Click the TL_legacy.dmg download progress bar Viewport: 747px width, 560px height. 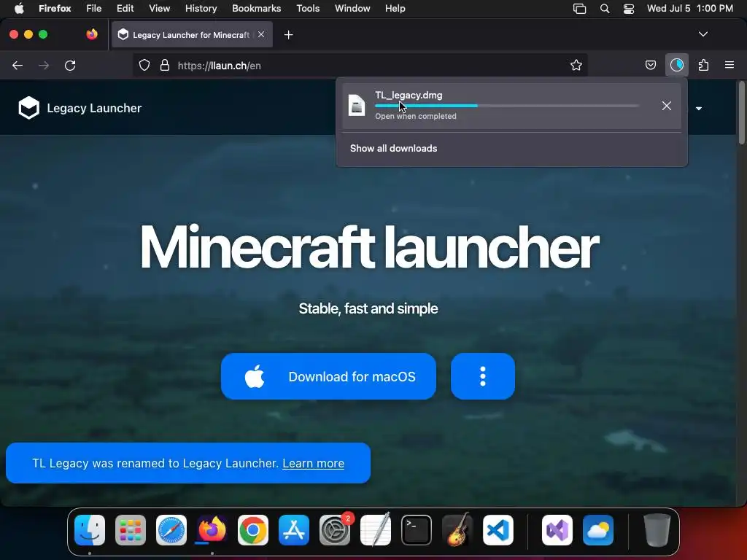[507, 106]
